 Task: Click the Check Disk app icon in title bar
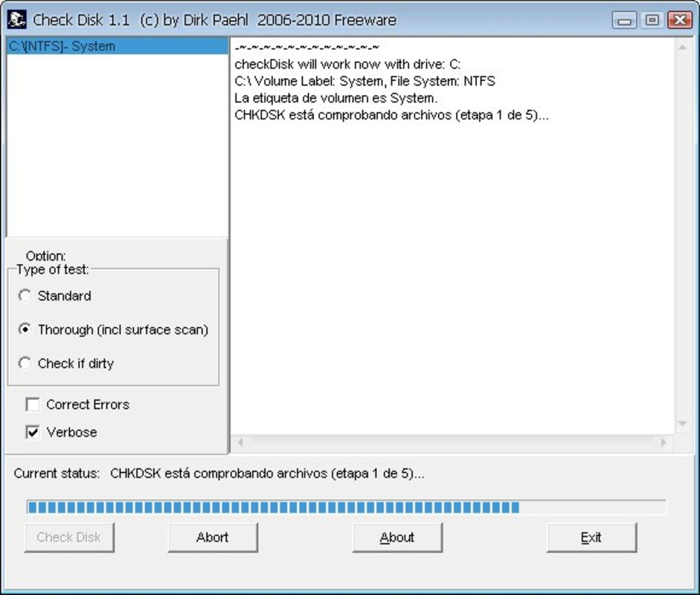17,19
